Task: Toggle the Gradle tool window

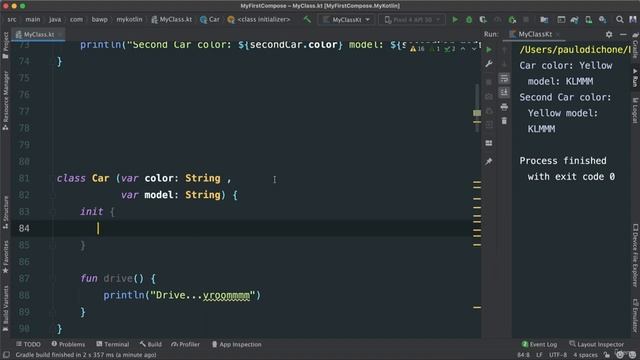Action: click(635, 45)
